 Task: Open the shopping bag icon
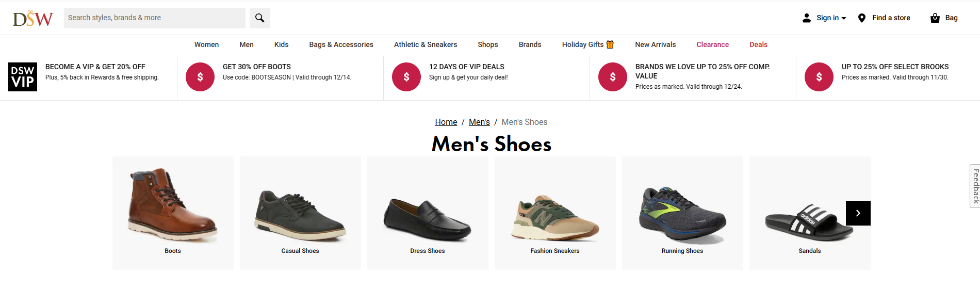pyautogui.click(x=935, y=18)
